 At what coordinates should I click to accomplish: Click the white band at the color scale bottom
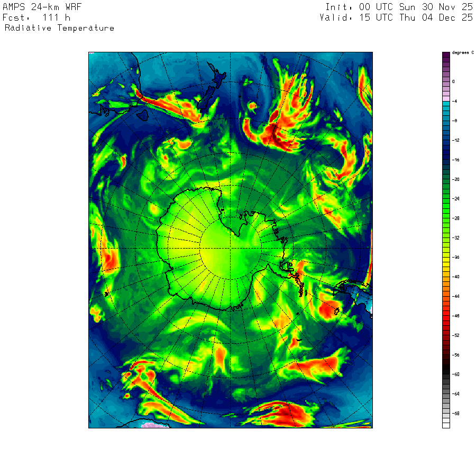446,426
